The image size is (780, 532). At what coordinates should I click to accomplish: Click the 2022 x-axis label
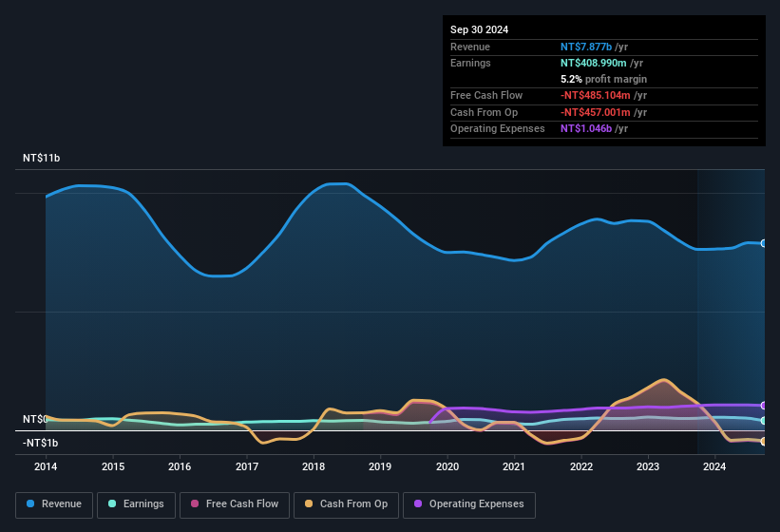tap(581, 466)
